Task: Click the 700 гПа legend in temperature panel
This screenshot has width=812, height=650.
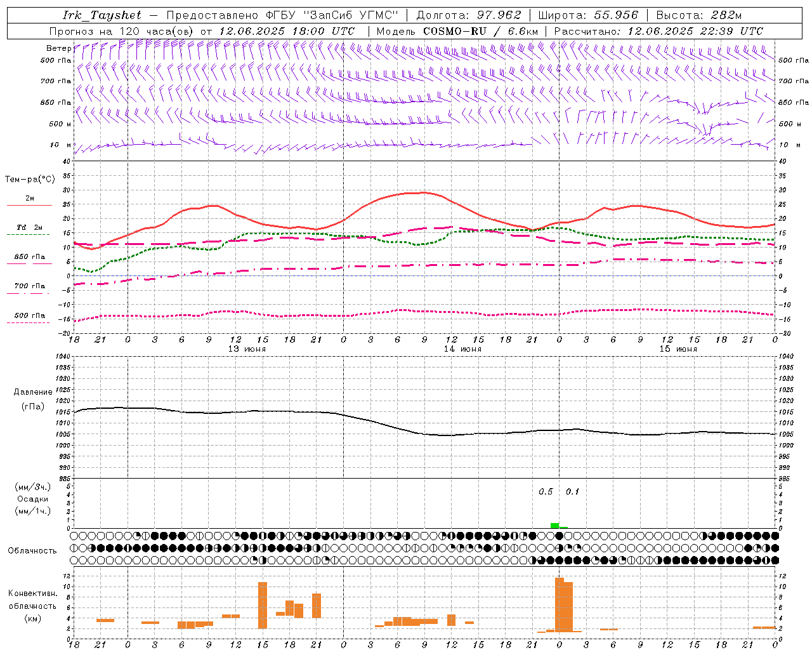Action: click(30, 286)
